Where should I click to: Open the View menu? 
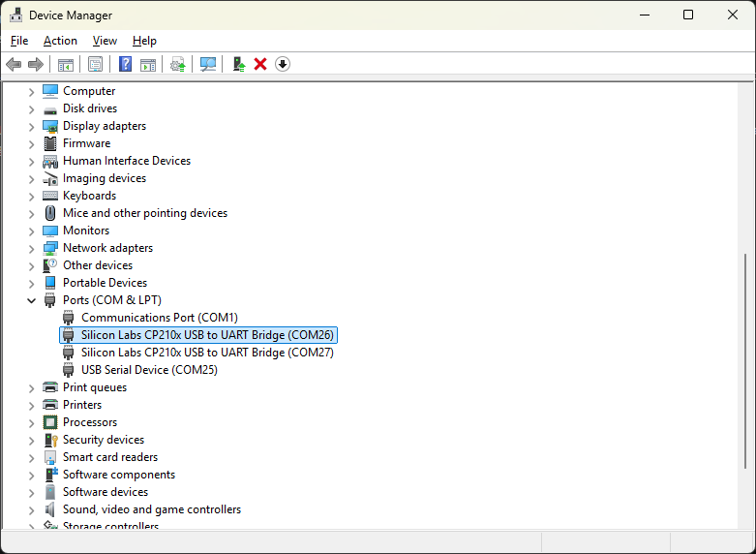click(105, 41)
